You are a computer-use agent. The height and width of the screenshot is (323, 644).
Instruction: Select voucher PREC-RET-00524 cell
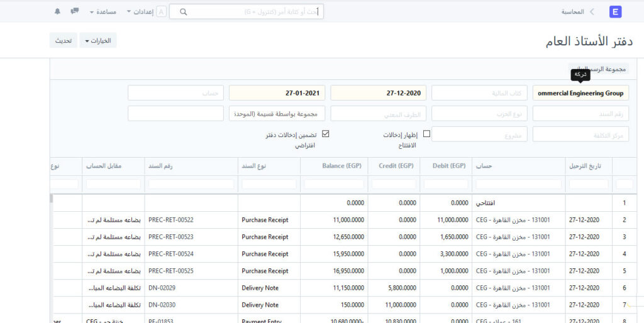(191, 254)
